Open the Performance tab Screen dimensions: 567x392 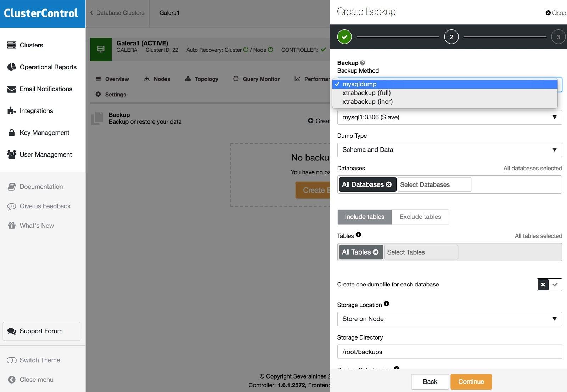point(312,79)
